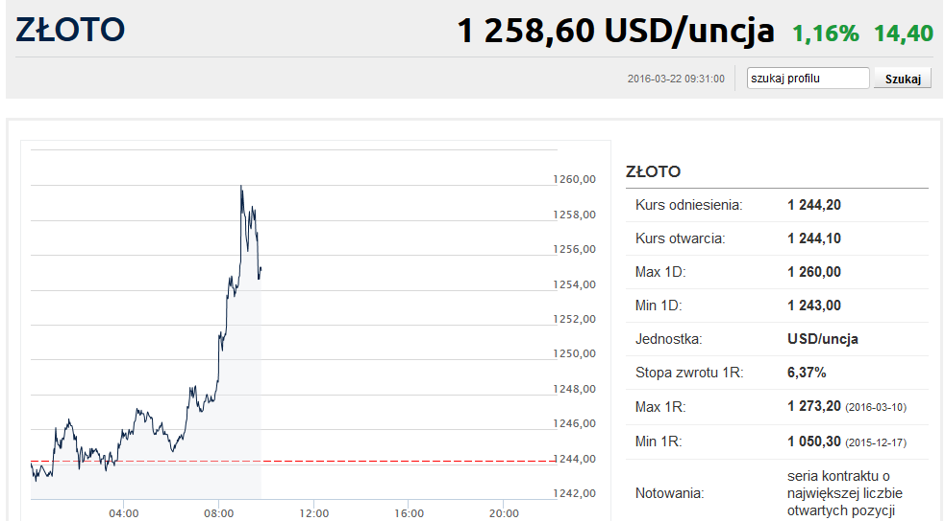This screenshot has width=945, height=521.
Task: Click the 1250,00 price axis label
Action: (574, 353)
